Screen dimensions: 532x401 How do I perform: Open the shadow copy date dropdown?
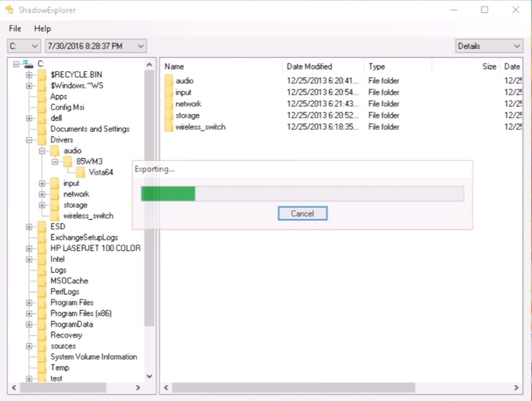click(96, 46)
